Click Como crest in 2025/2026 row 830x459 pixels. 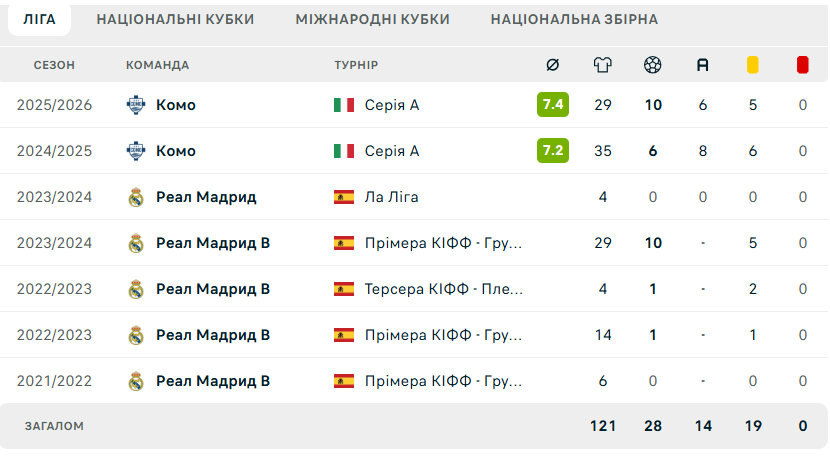point(136,105)
